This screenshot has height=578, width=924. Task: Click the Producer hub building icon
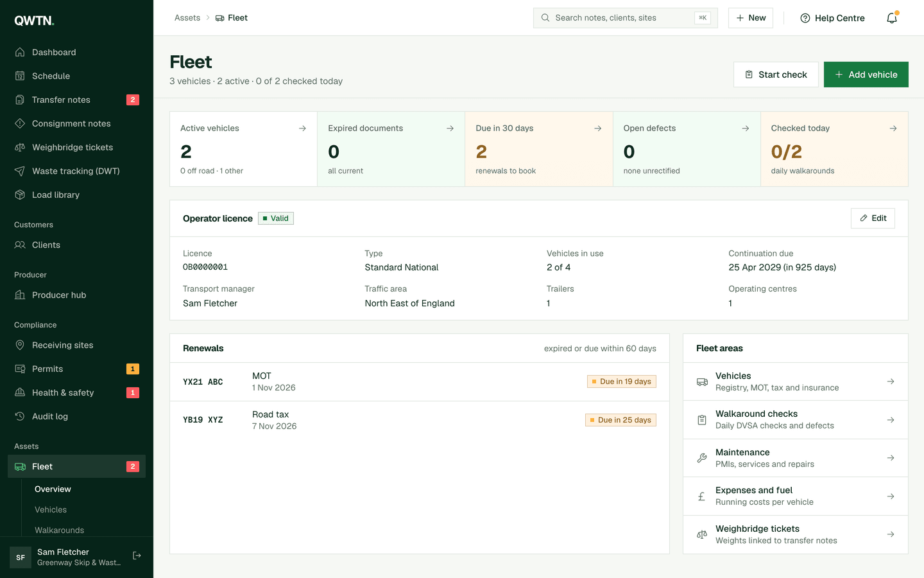pyautogui.click(x=20, y=295)
